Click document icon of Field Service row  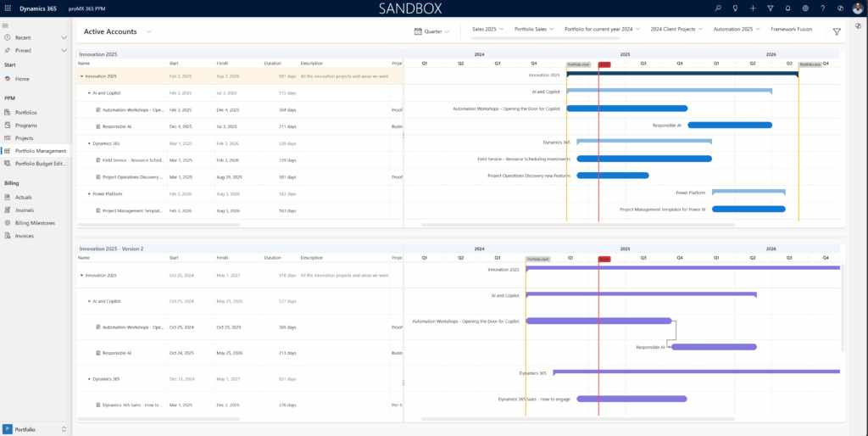[x=98, y=160]
